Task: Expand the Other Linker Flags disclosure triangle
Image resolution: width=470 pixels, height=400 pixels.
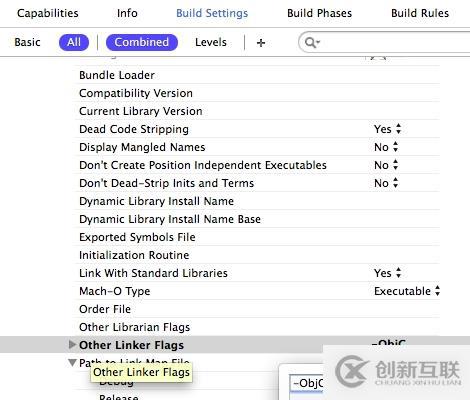Action: (72, 344)
